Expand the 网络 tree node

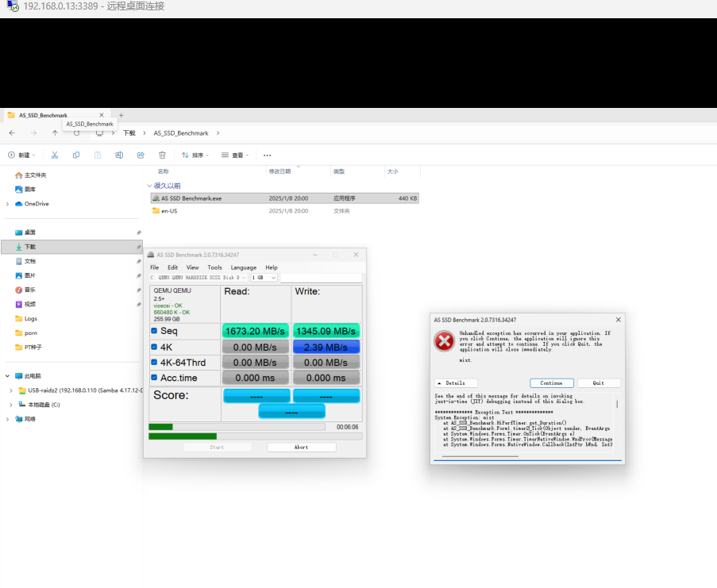point(7,419)
